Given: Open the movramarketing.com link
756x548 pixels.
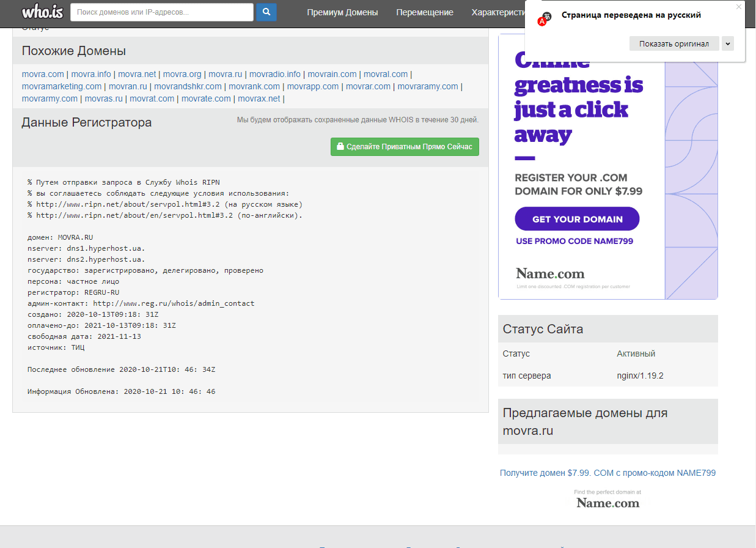Looking at the screenshot, I should [x=62, y=86].
